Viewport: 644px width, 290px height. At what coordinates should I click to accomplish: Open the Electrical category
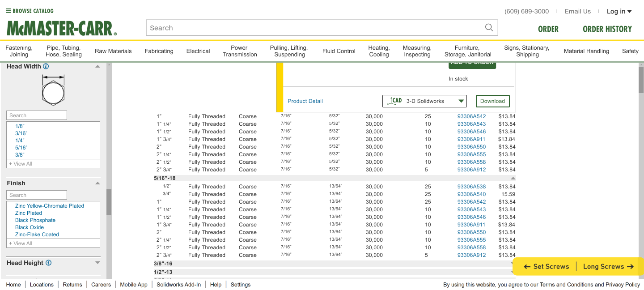pos(198,51)
